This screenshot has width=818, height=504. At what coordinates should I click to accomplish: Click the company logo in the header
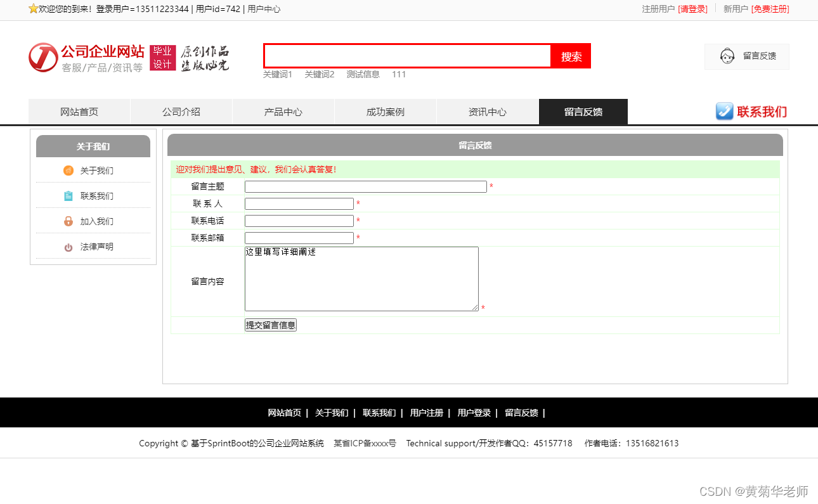[42, 57]
